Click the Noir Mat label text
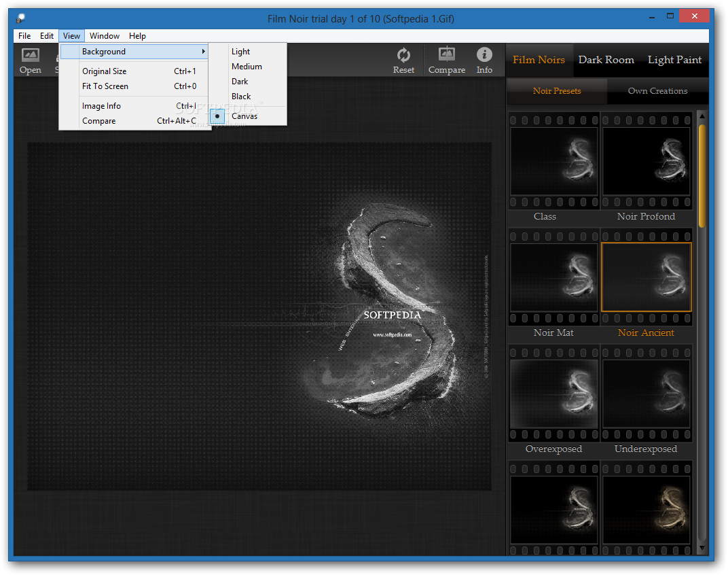The width and height of the screenshot is (728, 575). pyautogui.click(x=553, y=333)
